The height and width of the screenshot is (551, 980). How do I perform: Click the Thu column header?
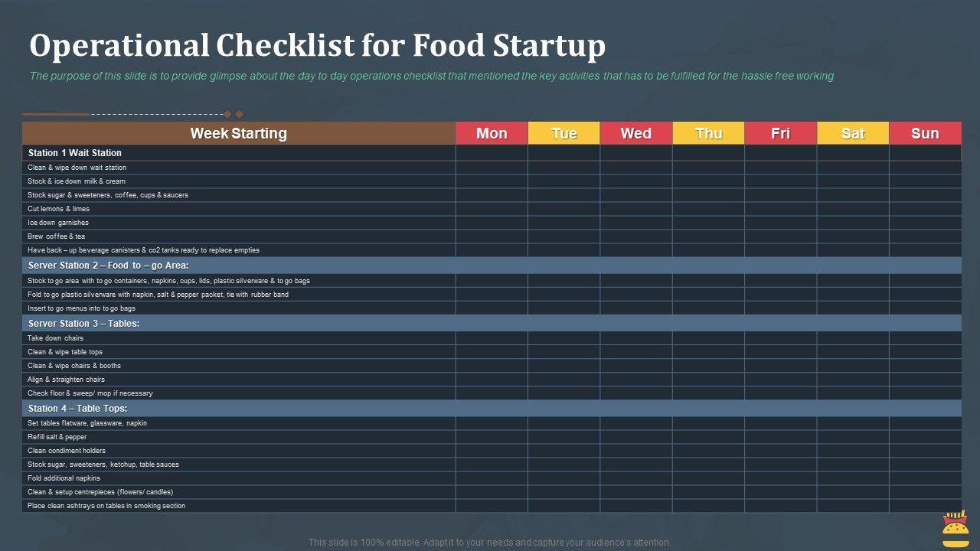point(708,133)
